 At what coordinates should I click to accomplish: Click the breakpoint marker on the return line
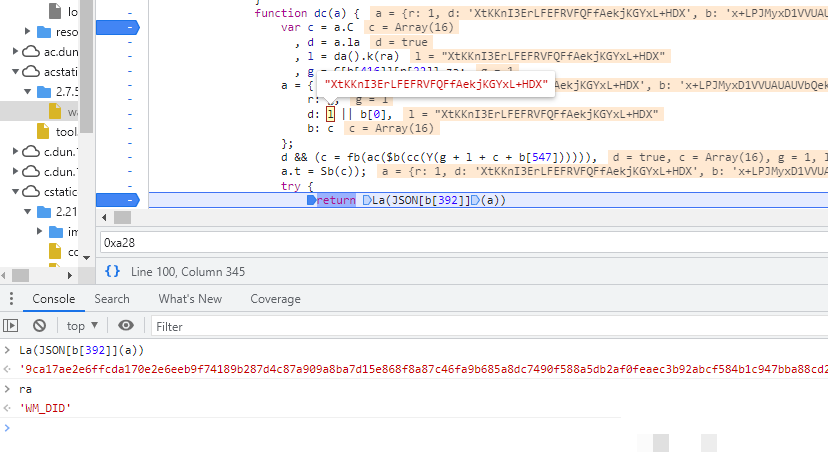point(123,200)
